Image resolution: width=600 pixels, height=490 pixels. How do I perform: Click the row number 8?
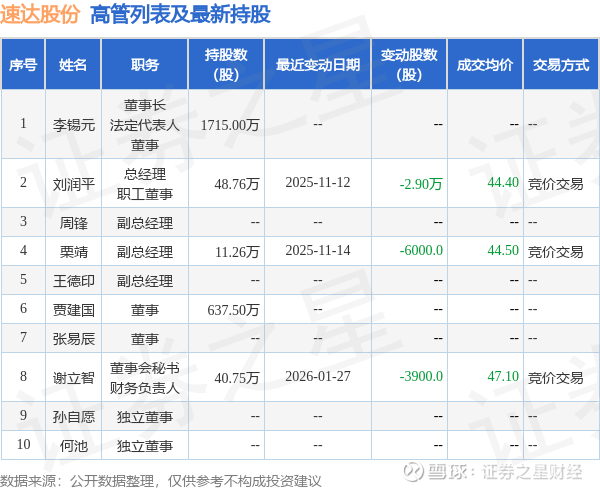pyautogui.click(x=23, y=376)
